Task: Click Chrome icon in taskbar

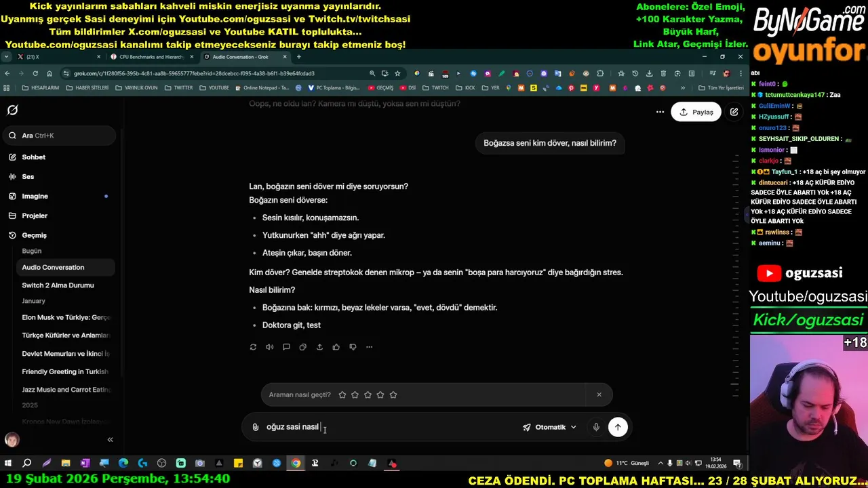Action: (x=296, y=464)
